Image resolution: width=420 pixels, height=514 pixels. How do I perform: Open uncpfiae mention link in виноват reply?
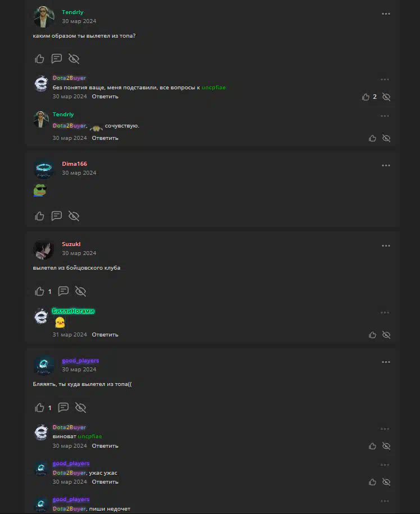(90, 436)
